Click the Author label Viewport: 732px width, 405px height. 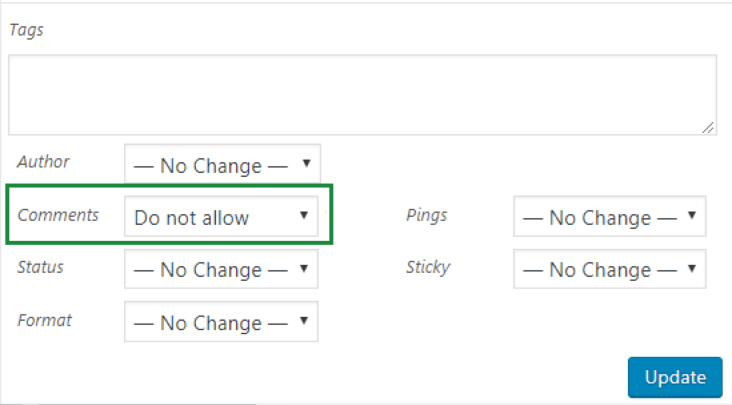(43, 161)
